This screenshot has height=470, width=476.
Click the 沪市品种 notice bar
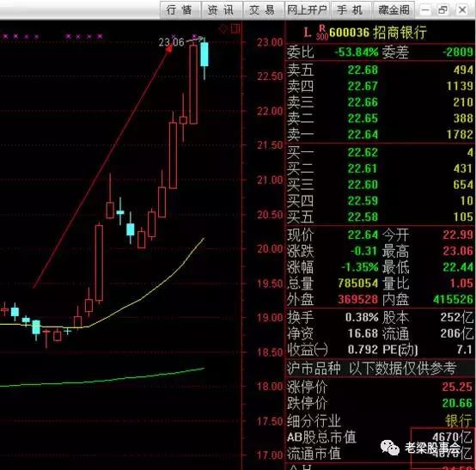[x=380, y=368]
